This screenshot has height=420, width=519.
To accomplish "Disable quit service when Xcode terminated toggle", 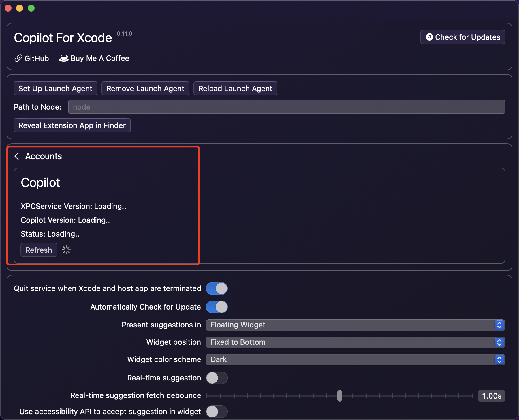I will [x=217, y=288].
